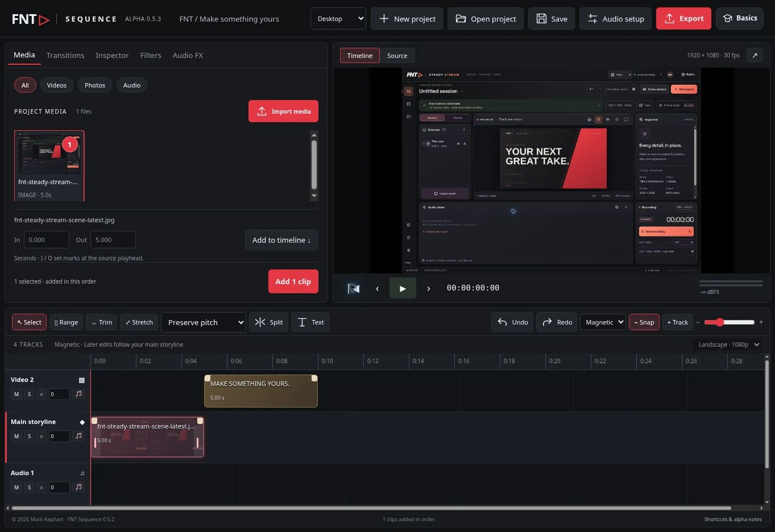This screenshot has height=532, width=775.
Task: Show All media types
Action: 25,85
